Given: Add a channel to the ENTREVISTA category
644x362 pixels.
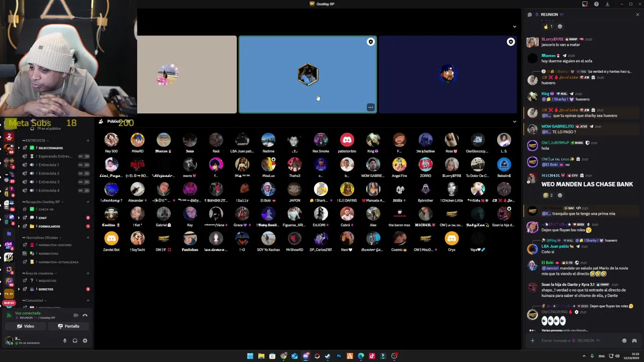Looking at the screenshot, I should [88, 140].
